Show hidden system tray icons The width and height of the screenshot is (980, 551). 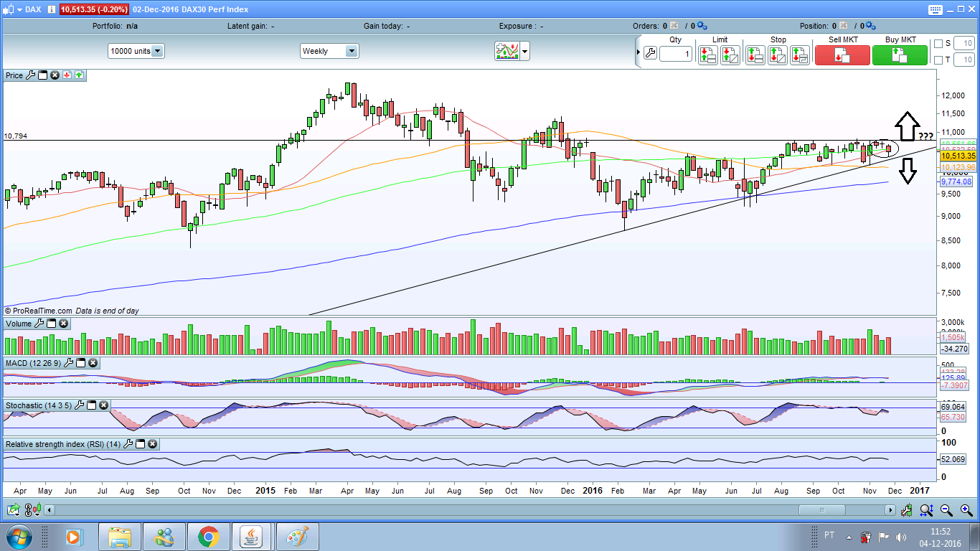(849, 537)
